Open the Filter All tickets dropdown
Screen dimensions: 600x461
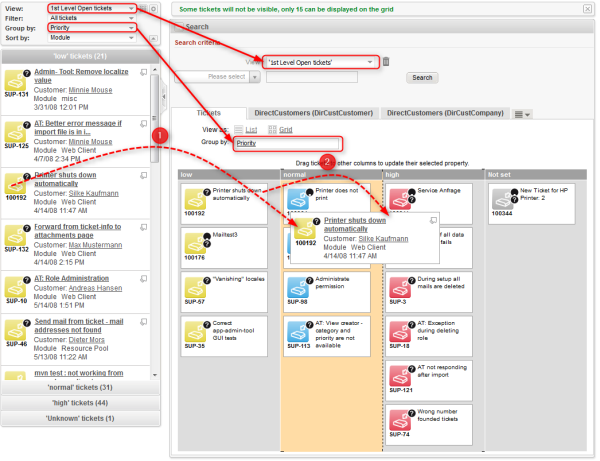click(92, 18)
